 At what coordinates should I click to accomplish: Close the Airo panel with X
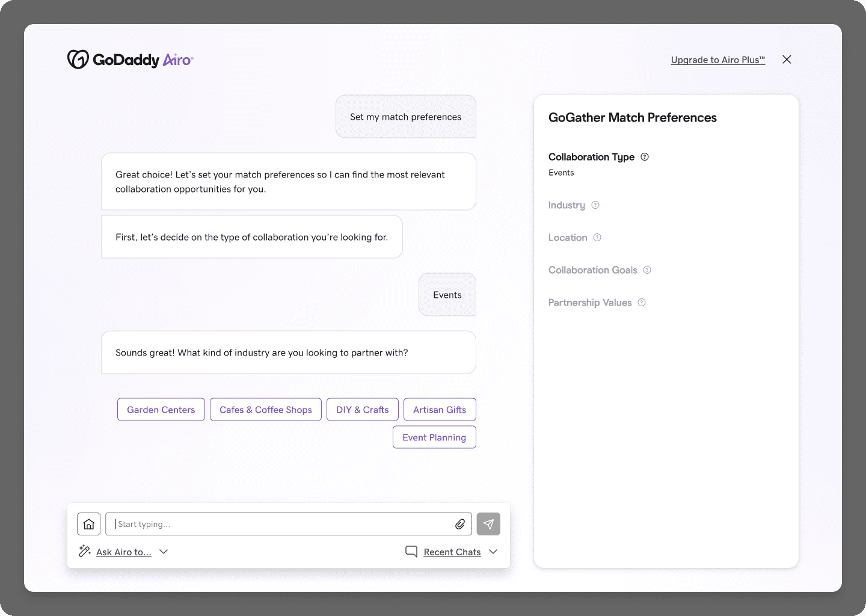click(x=787, y=60)
